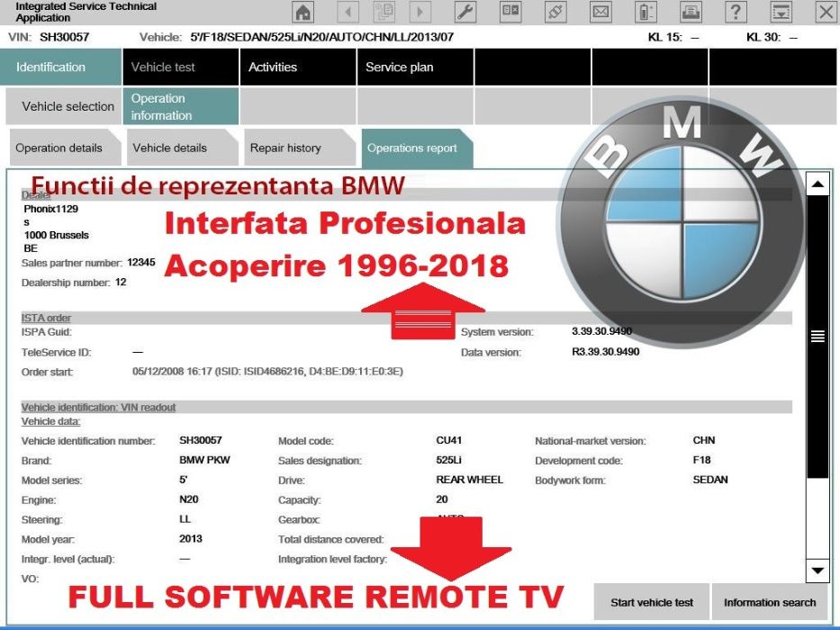The height and width of the screenshot is (630, 840).
Task: Click the Bodywork form value SEDAN
Action: [x=710, y=480]
